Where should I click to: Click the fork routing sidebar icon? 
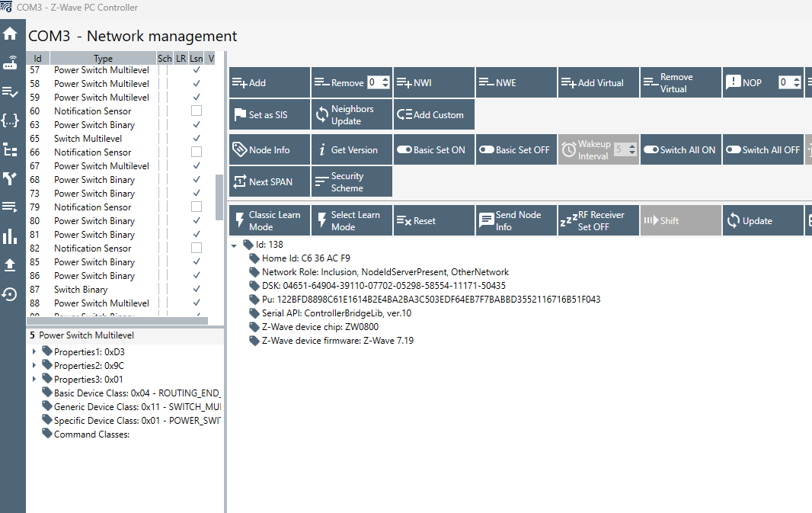point(10,179)
